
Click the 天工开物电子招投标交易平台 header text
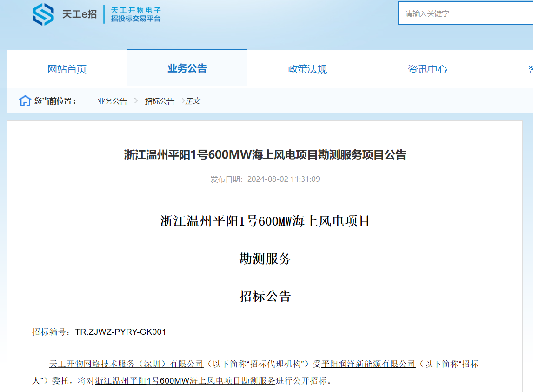136,14
